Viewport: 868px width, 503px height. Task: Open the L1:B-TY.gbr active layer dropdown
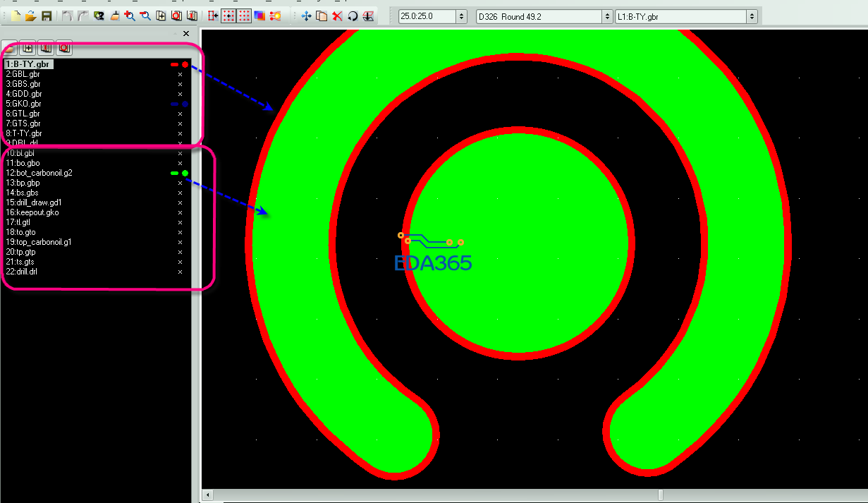point(752,16)
